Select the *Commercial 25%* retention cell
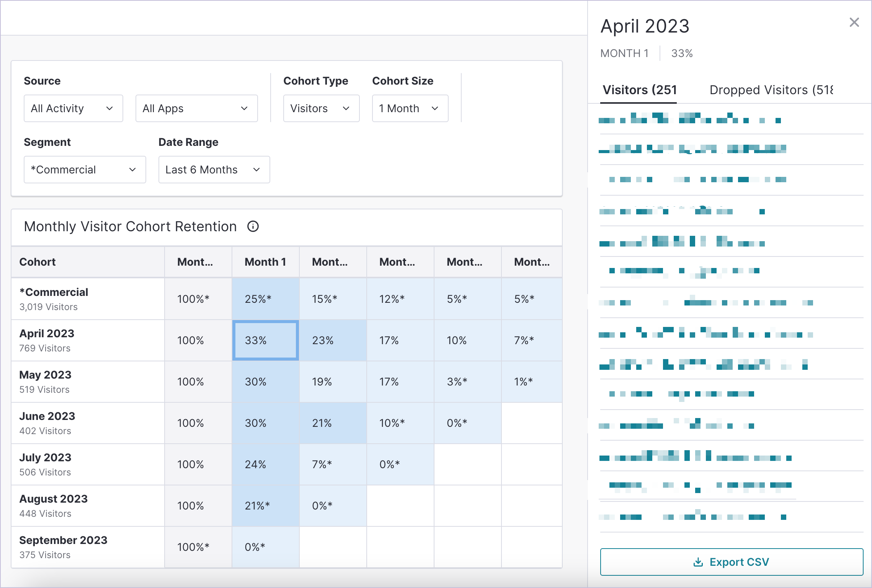 [265, 299]
